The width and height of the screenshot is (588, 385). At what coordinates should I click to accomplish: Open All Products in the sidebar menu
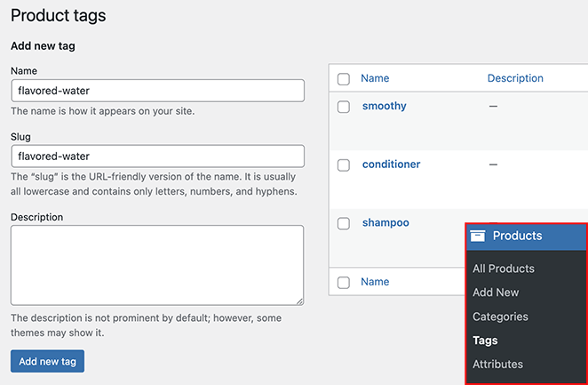click(503, 269)
